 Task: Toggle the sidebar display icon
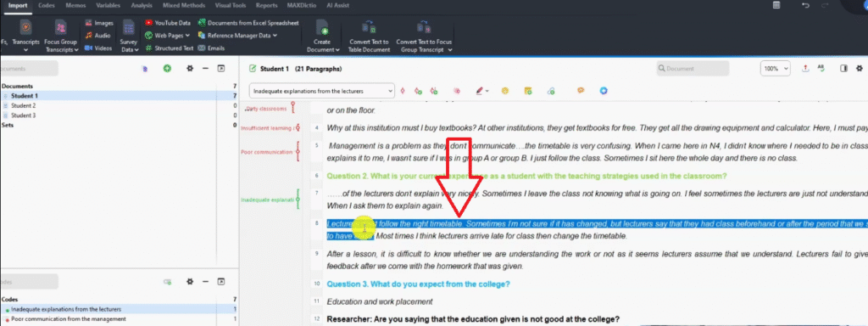pyautogui.click(x=844, y=68)
